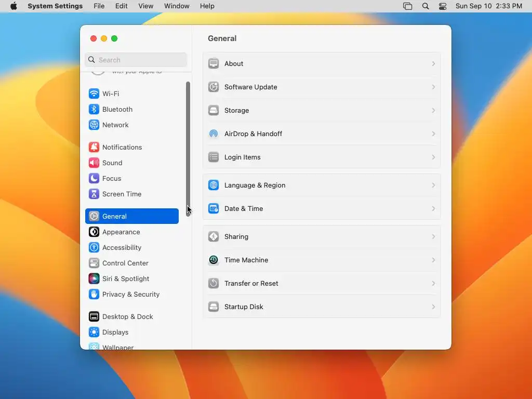Image resolution: width=532 pixels, height=399 pixels.
Task: Open the Apple menu
Action: [x=14, y=6]
